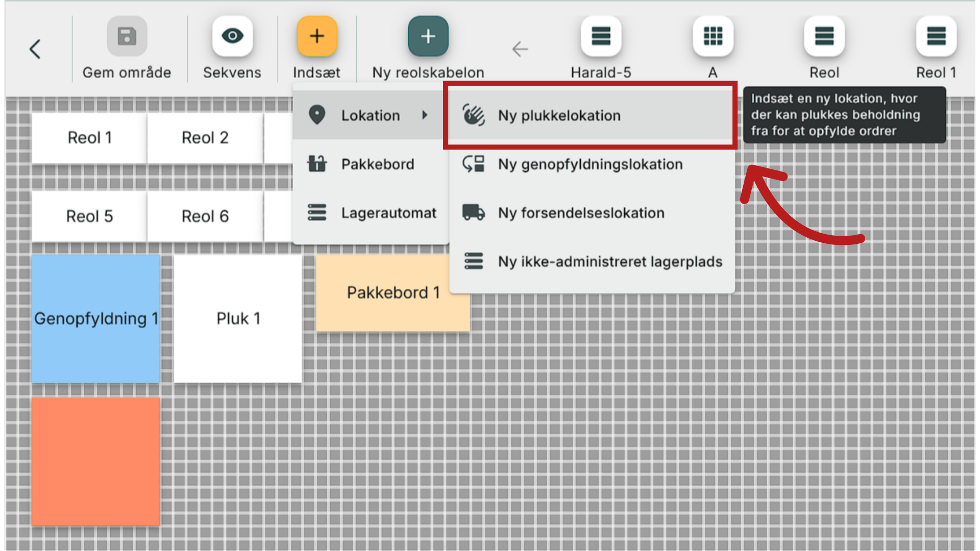Click the Pakkebord menu item
The width and height of the screenshot is (980, 551).
[x=377, y=164]
